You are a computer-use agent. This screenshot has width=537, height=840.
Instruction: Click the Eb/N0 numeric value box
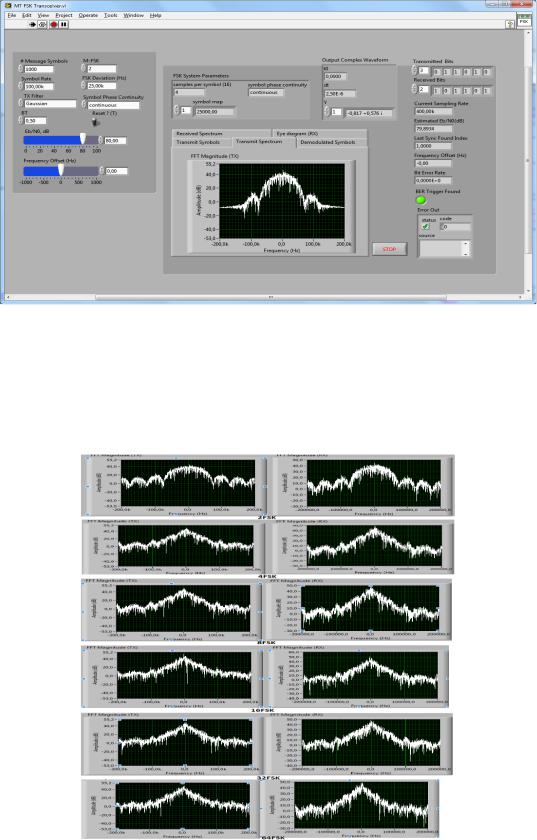(x=116, y=140)
